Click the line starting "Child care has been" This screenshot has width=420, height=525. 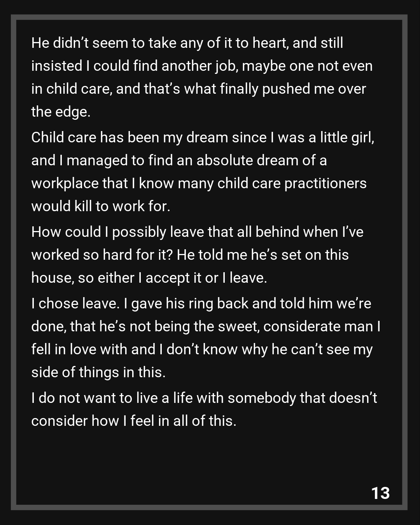202,138
